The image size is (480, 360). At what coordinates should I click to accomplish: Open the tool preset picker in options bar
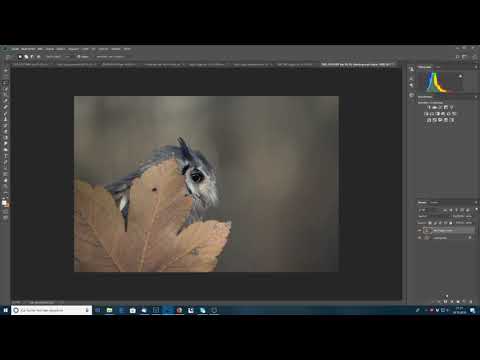pos(9,57)
